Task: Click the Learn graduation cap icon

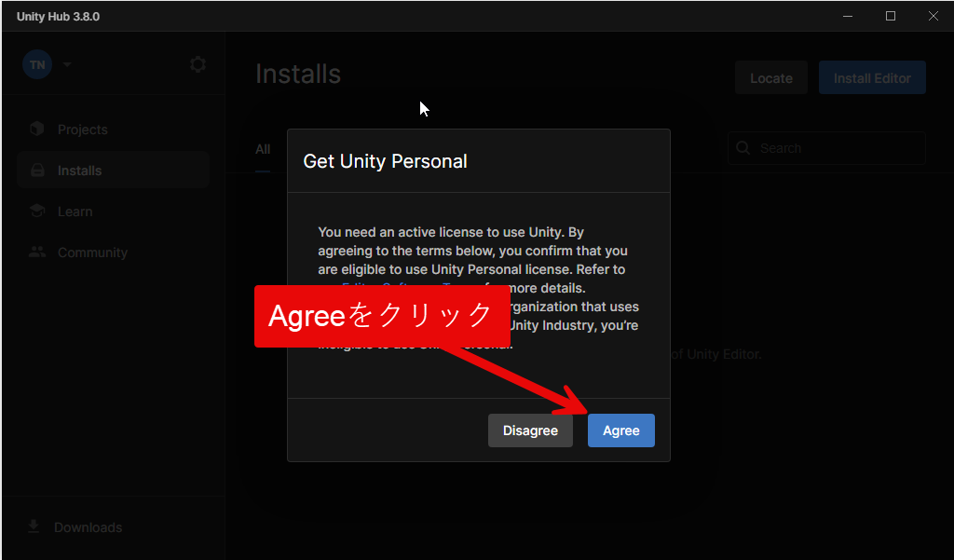Action: [37, 211]
